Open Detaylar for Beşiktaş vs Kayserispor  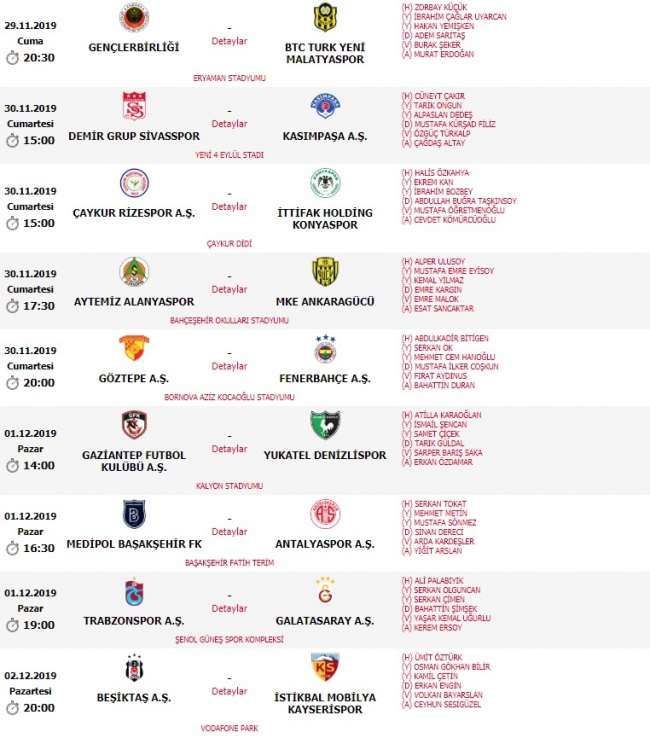[x=229, y=691]
